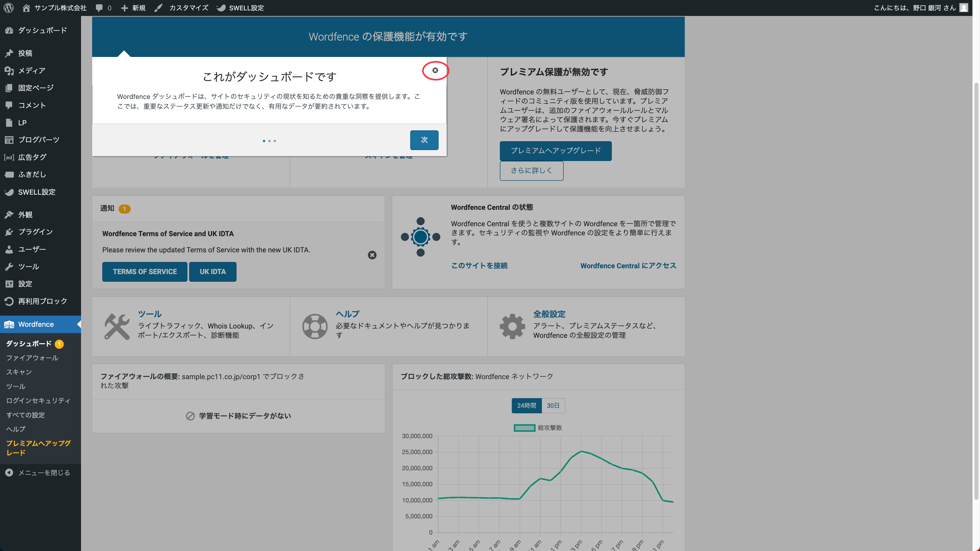The height and width of the screenshot is (551, 980).
Task: Open ログインセキュリティ submenu item
Action: 38,400
